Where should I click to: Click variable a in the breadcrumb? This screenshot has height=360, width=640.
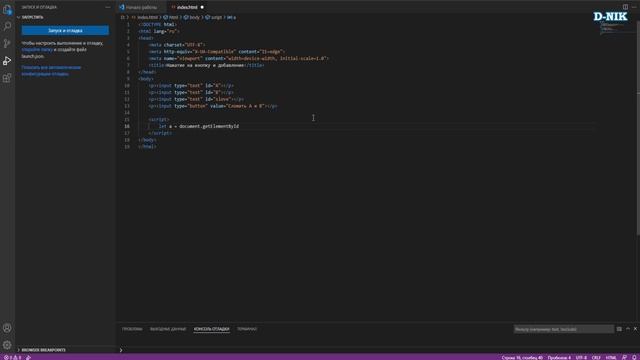click(231, 18)
